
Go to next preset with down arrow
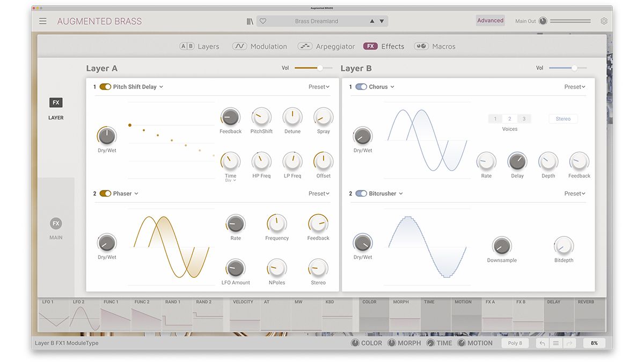(x=382, y=21)
